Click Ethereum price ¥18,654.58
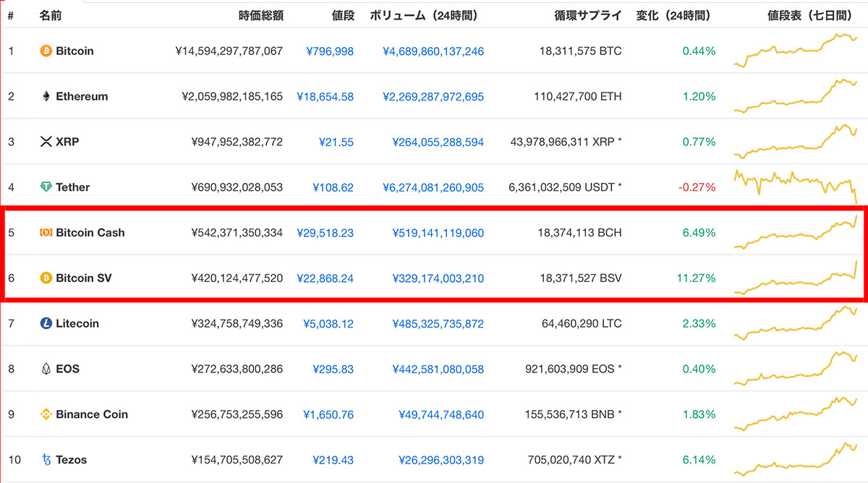 (x=325, y=97)
